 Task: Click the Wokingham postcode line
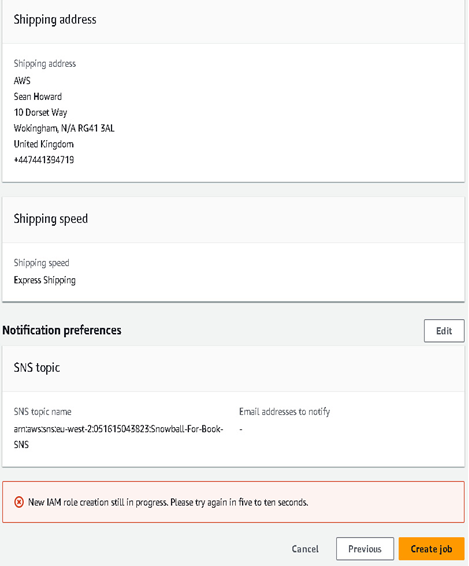(x=64, y=128)
